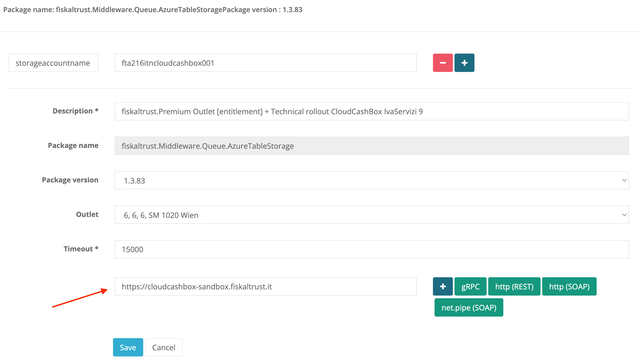Select the http (REST) endpoint button
Viewport: 639px width, 364px height.
(x=514, y=286)
